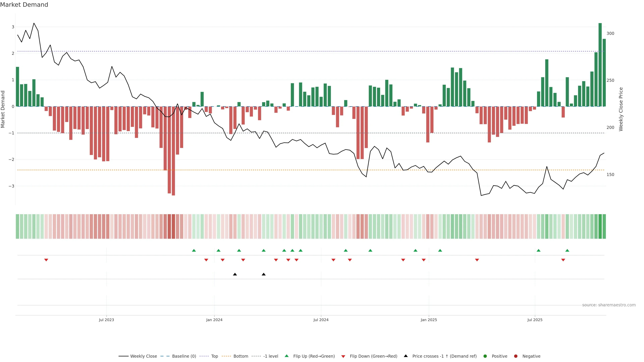Click the darkest green heatmap cell
The height and width of the screenshot is (362, 644).
[600, 226]
